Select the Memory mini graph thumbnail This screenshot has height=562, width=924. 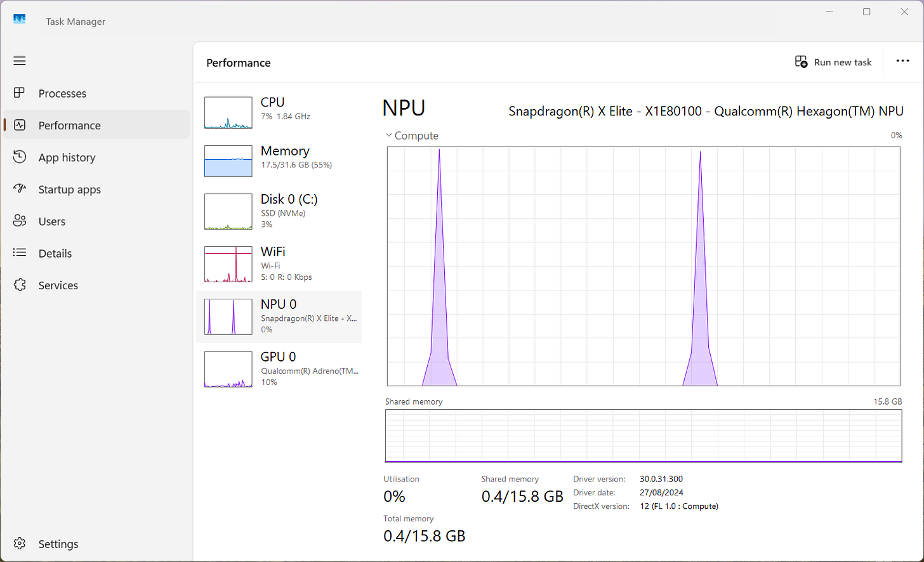coord(228,161)
